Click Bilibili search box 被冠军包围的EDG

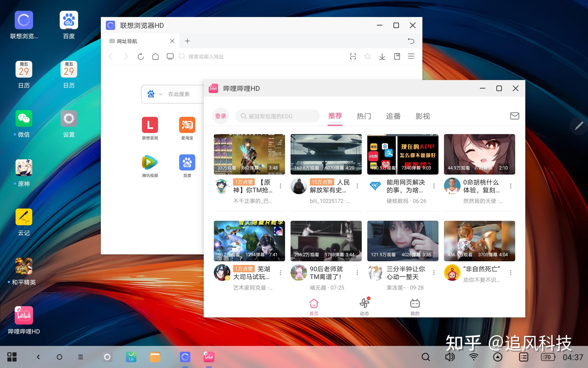tap(277, 116)
